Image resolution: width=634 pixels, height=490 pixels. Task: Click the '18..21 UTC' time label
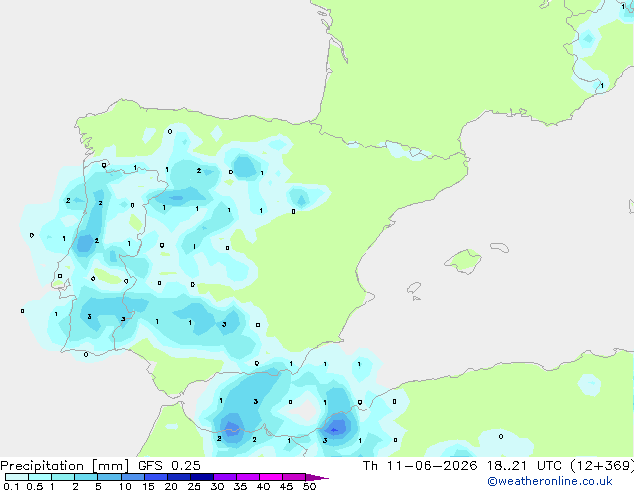[x=524, y=466]
